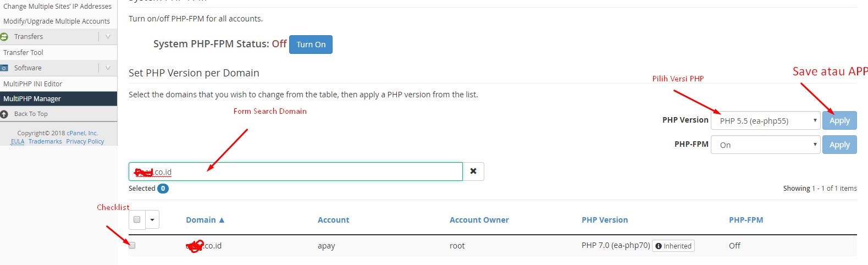Collapse the Transfers sidebar section

pyautogui.click(x=108, y=37)
